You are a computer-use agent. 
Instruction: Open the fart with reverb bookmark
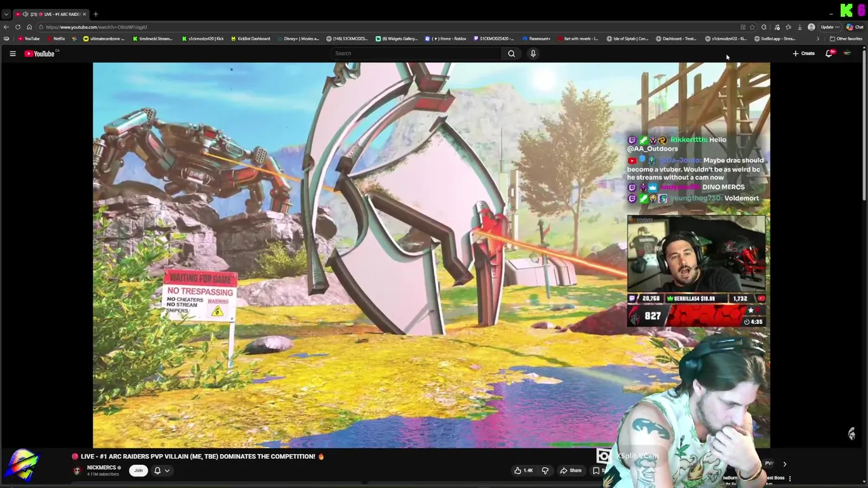(577, 39)
